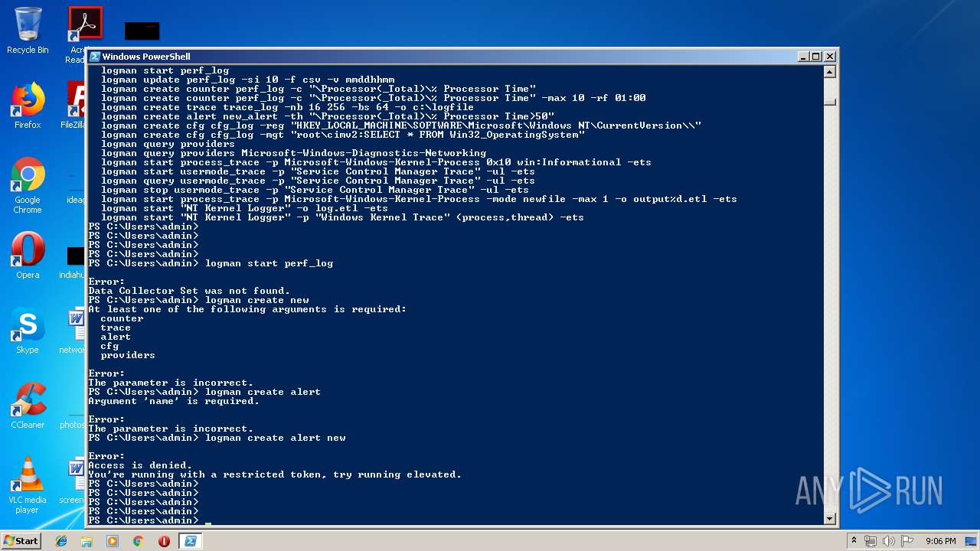Select the PowerShell taskbar button
Screen dimensions: 980x551
pyautogui.click(x=190, y=541)
